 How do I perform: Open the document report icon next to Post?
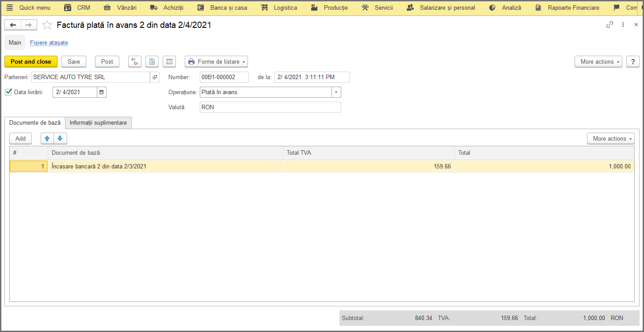[152, 61]
